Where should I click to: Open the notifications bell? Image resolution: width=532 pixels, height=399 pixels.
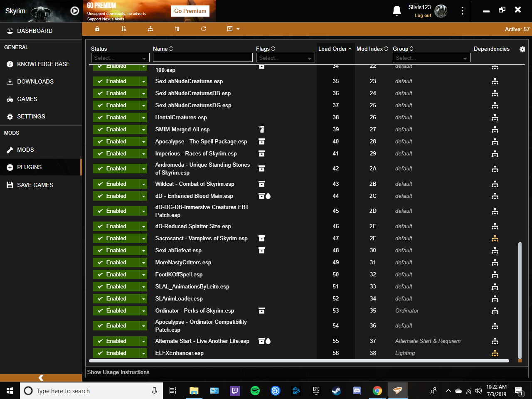397,11
